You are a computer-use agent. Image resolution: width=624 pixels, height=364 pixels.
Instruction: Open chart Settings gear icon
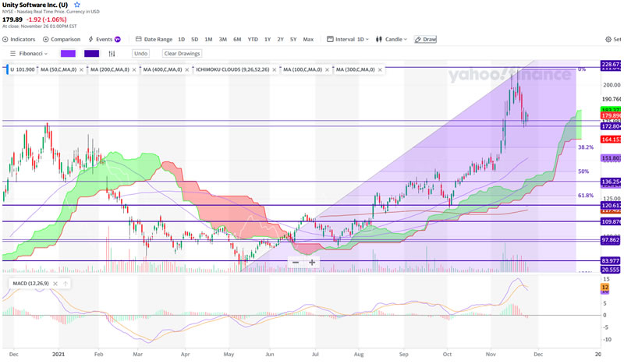click(x=608, y=40)
